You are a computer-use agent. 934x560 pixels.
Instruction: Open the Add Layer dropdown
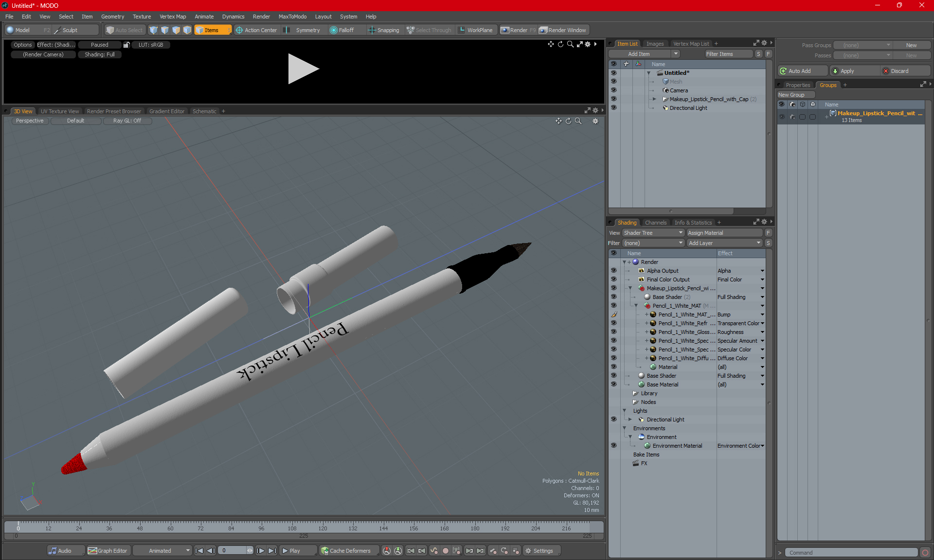[x=724, y=243]
